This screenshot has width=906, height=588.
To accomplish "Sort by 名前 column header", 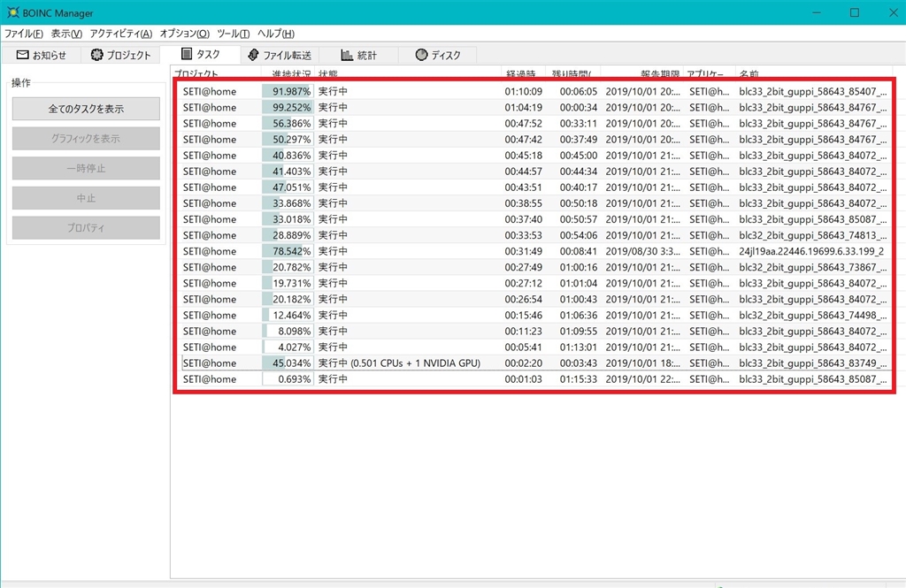I will point(815,73).
